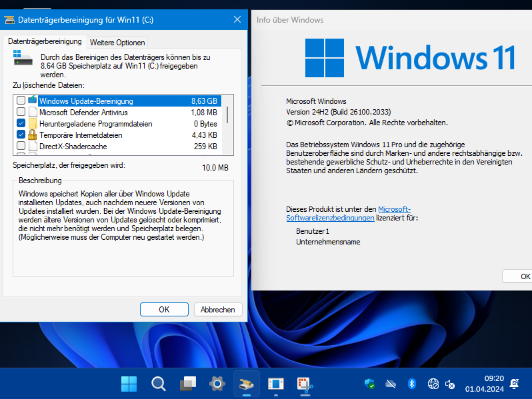Click the 4,43 KB size value

pos(204,135)
